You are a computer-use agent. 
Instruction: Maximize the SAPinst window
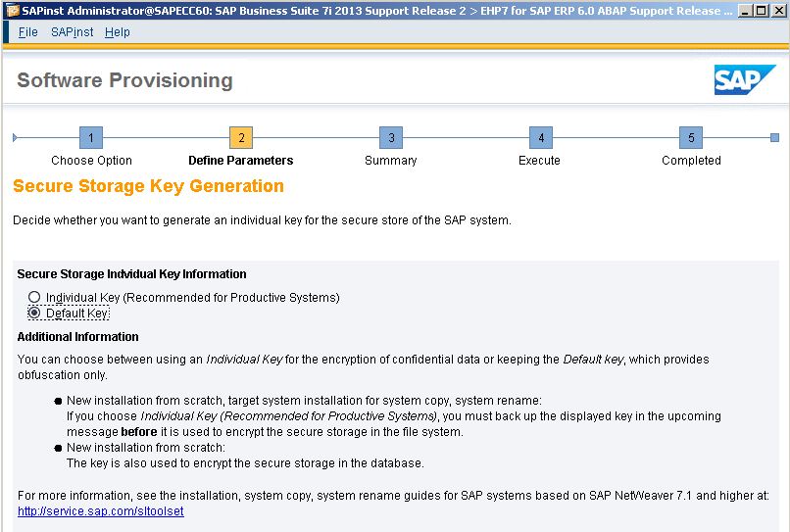coord(762,11)
